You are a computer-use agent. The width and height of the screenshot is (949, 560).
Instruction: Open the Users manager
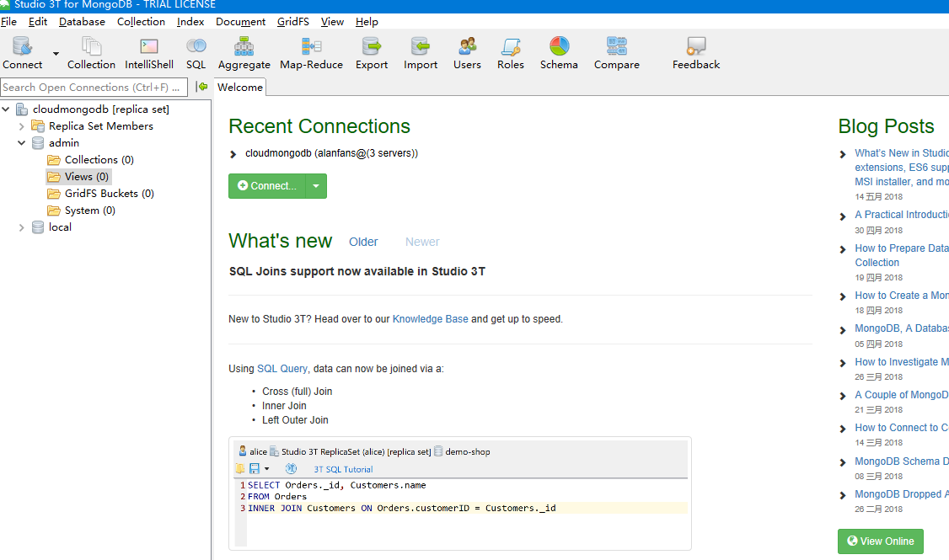467,53
